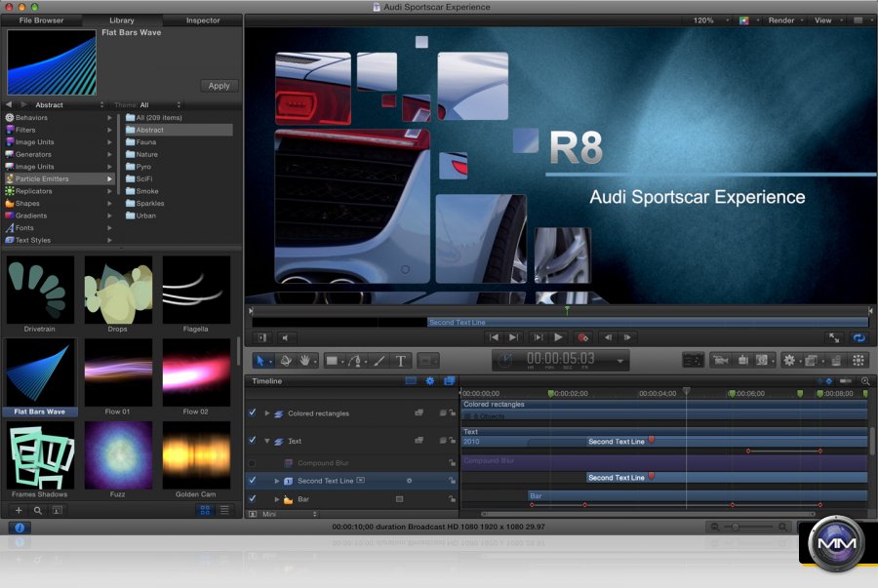Viewport: 878px width, 588px height.
Task: Disable the Colored rectangles layer checkbox
Action: pyautogui.click(x=253, y=413)
